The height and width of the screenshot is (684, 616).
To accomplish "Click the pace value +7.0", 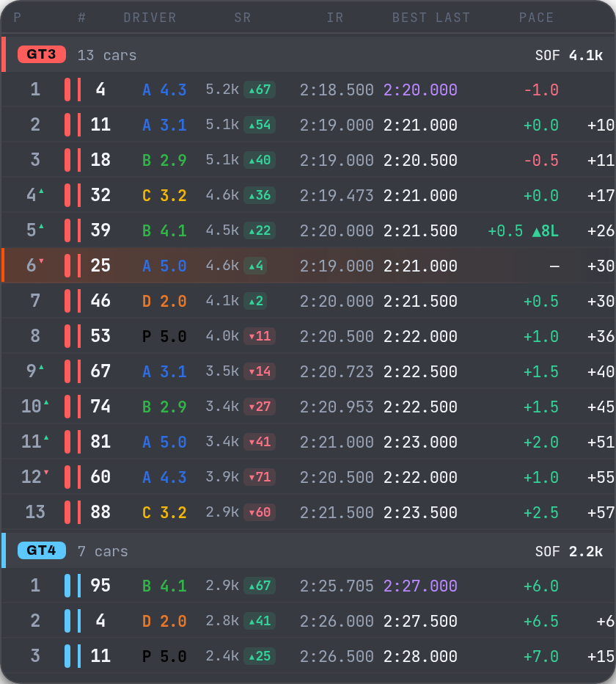I will point(541,656).
